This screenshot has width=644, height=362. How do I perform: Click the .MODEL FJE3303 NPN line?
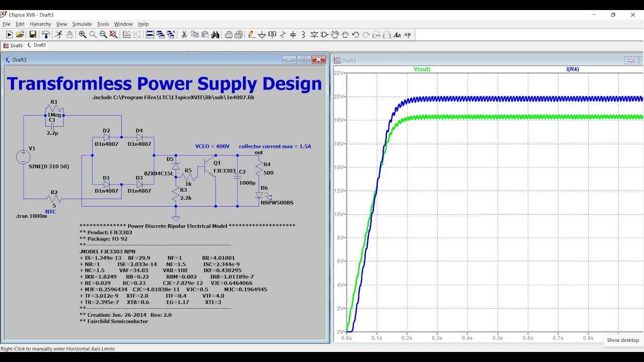coord(107,251)
